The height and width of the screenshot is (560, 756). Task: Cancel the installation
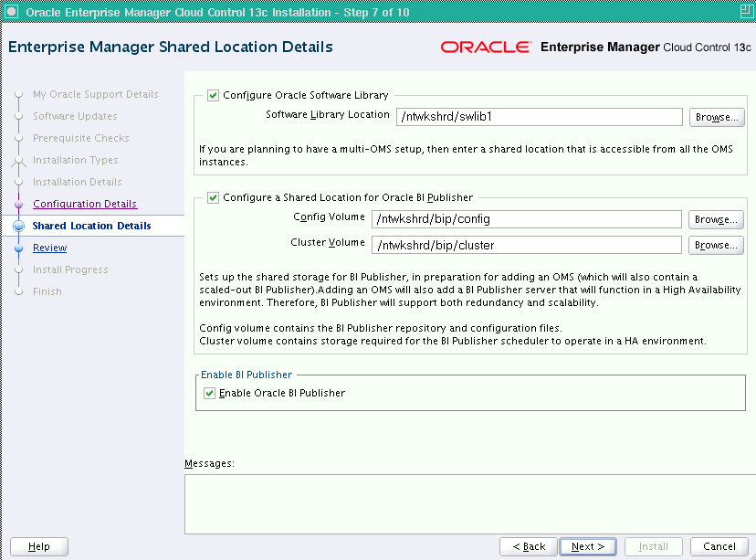point(719,546)
